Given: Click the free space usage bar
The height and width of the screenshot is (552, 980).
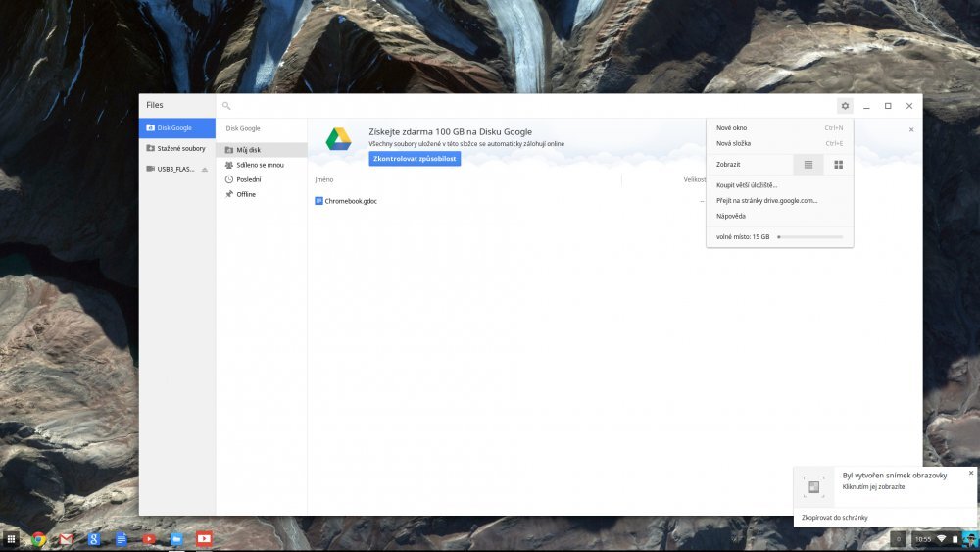Looking at the screenshot, I should (x=810, y=237).
